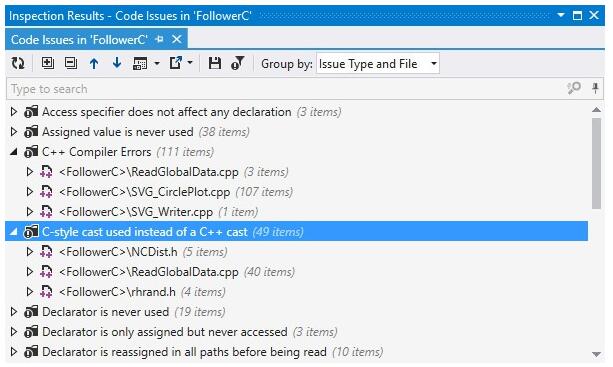Focus the Type to search field
Image resolution: width=613 pixels, height=367 pixels.
click(x=287, y=89)
